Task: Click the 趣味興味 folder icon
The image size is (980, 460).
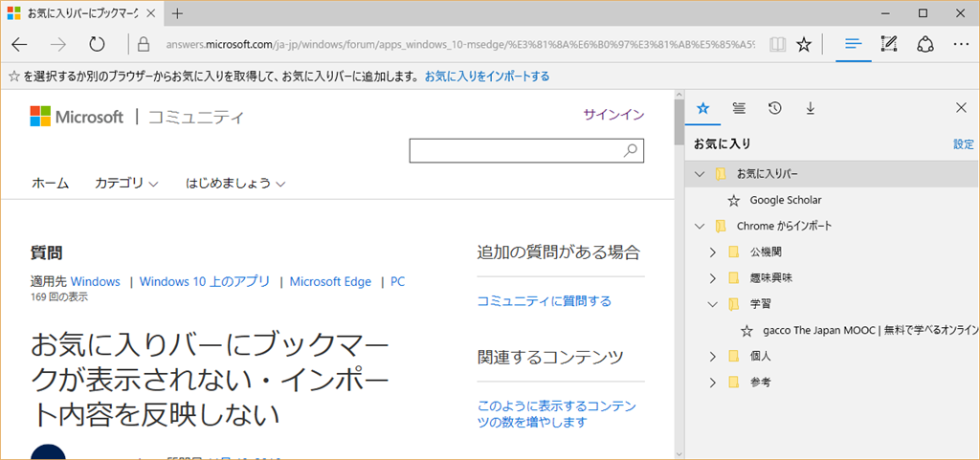Action: coord(734,277)
